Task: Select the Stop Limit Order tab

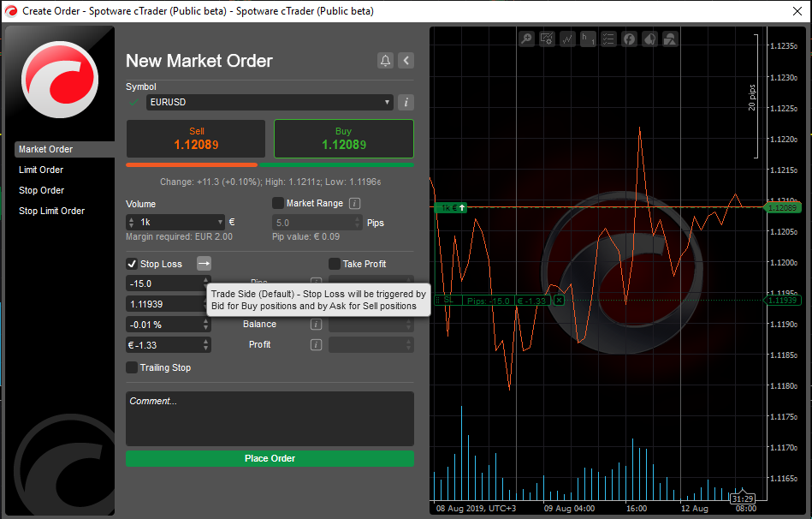Action: (x=51, y=211)
